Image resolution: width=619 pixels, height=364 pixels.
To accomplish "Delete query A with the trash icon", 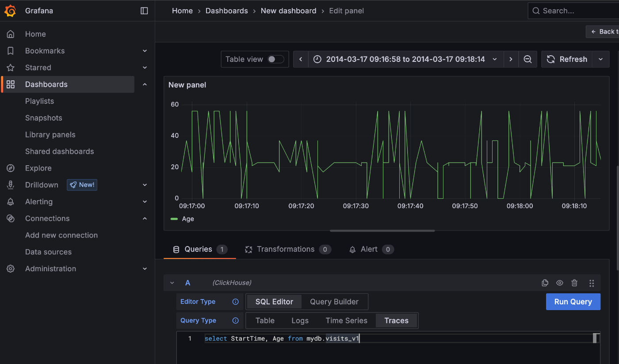I will (574, 283).
